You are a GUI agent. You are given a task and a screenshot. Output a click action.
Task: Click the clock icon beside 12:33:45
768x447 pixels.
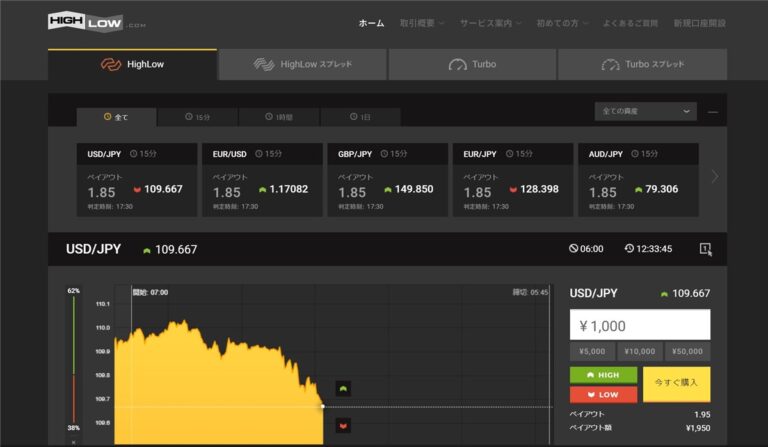[629, 249]
